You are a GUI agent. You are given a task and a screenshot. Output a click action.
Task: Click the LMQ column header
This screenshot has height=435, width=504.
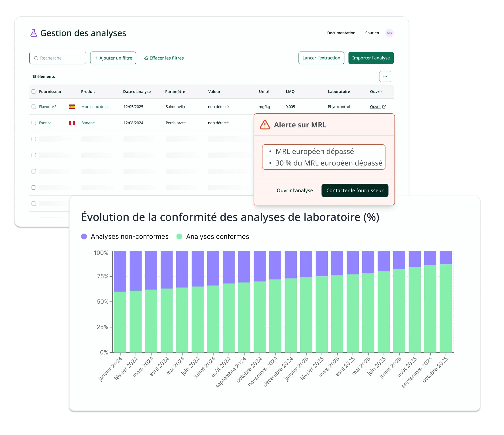tap(290, 92)
